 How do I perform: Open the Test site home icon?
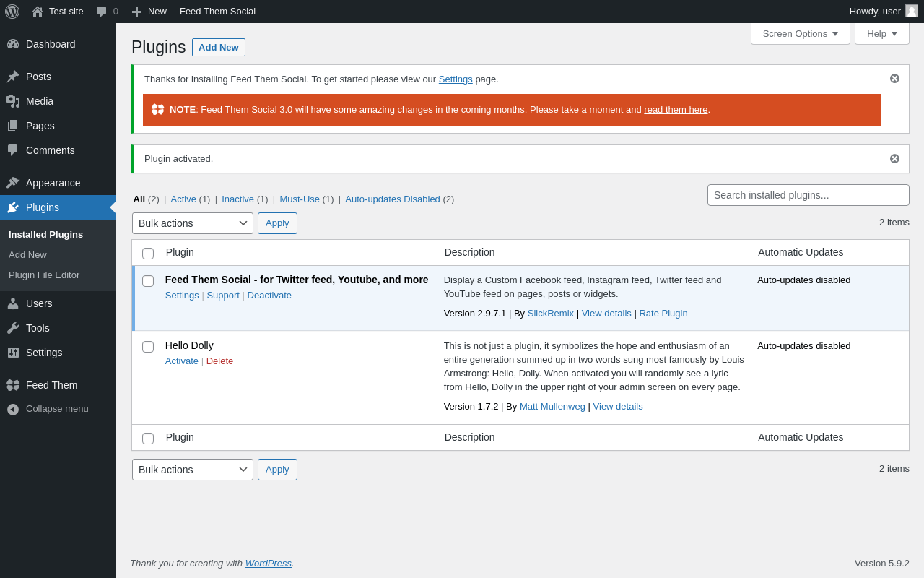(38, 12)
